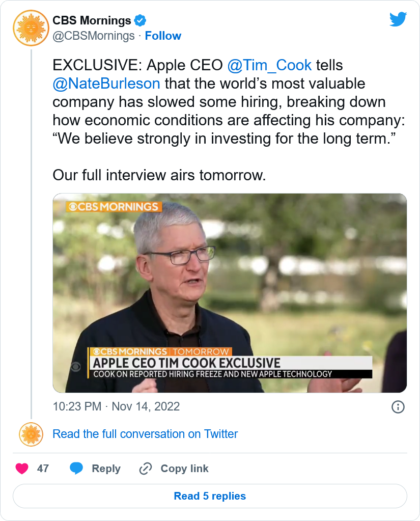
Task: Follow the CBS Mornings account
Action: pos(163,36)
